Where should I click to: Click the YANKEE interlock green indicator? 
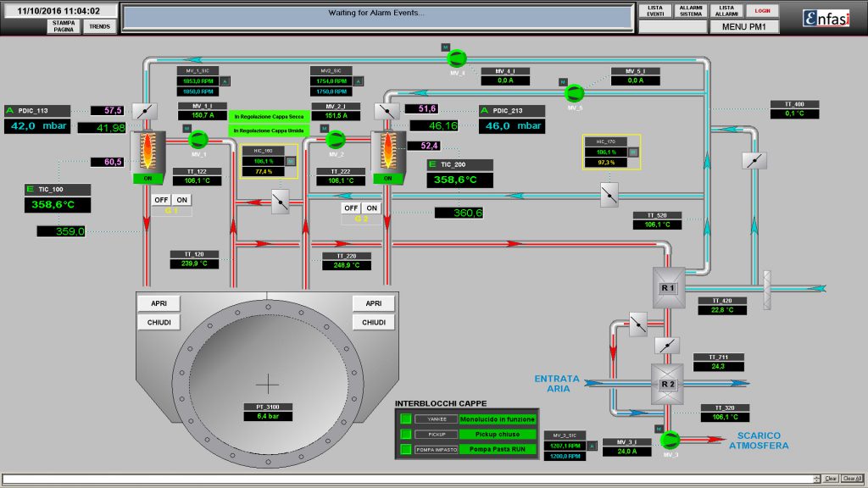point(406,419)
